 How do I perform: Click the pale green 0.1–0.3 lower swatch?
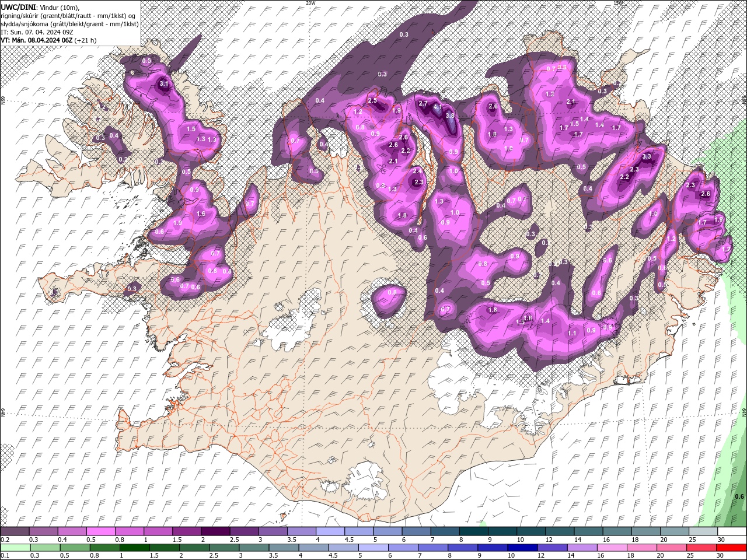tap(15, 548)
